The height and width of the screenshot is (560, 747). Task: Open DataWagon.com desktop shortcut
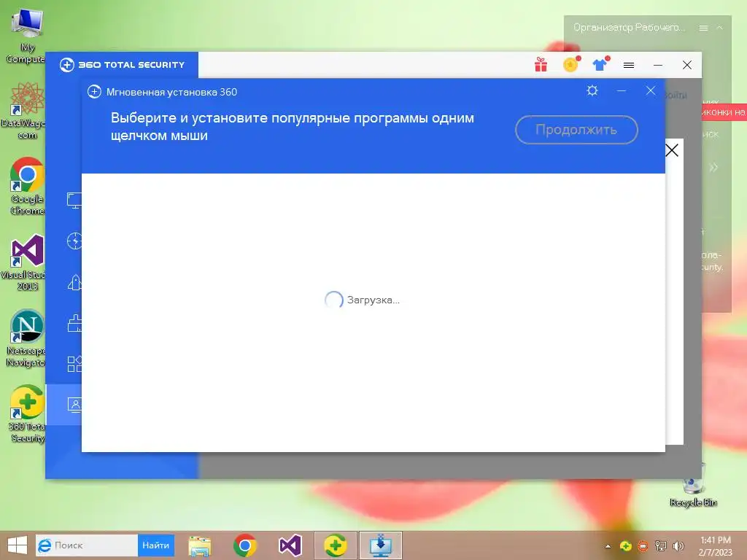pyautogui.click(x=26, y=111)
